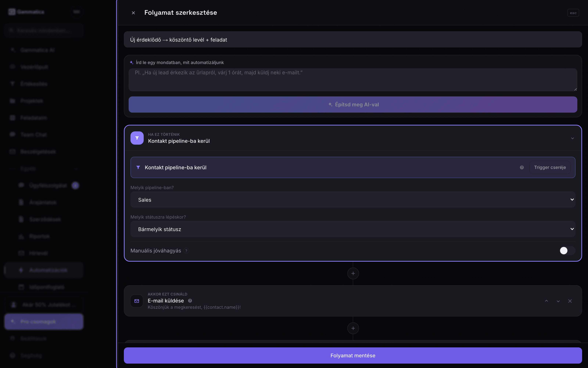
Task: Edit the workflow name field
Action: point(353,39)
